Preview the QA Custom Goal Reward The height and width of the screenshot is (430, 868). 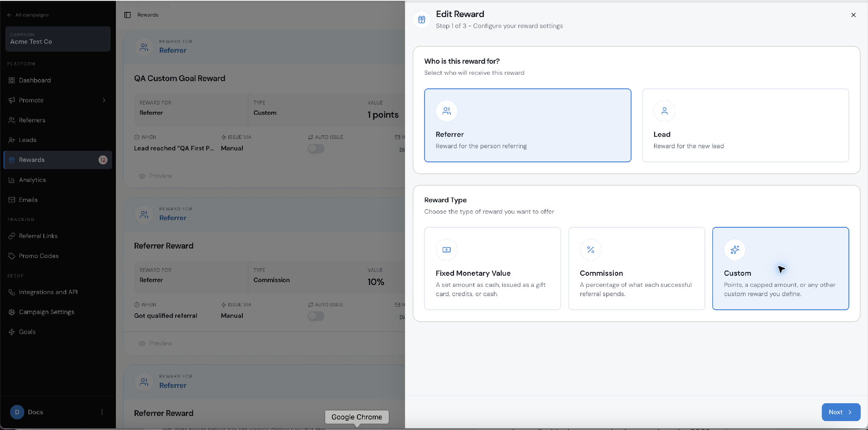(x=155, y=176)
